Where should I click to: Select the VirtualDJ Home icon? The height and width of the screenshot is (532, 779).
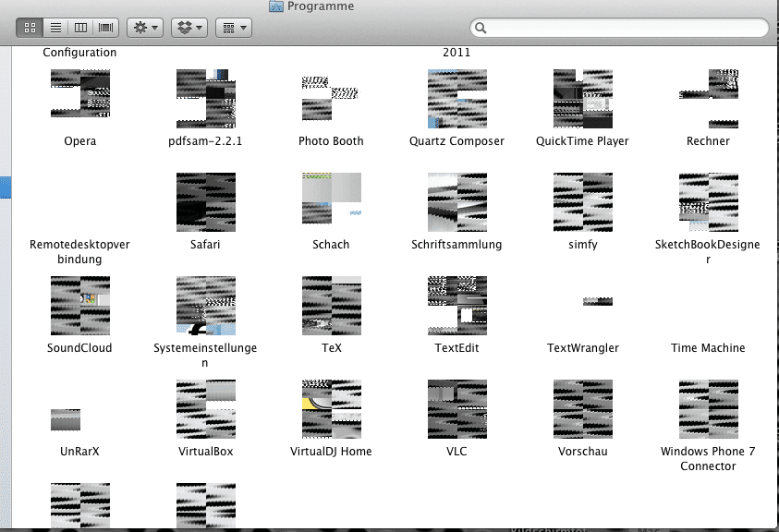[x=332, y=409]
